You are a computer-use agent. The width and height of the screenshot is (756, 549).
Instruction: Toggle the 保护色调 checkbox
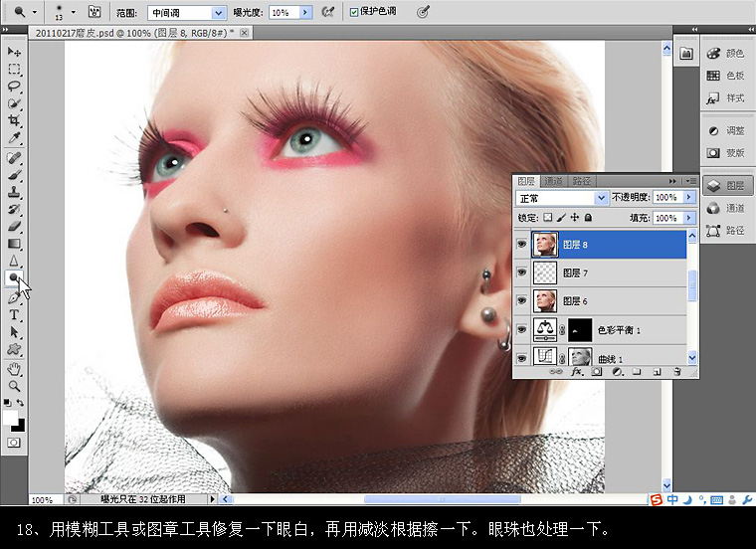point(354,12)
